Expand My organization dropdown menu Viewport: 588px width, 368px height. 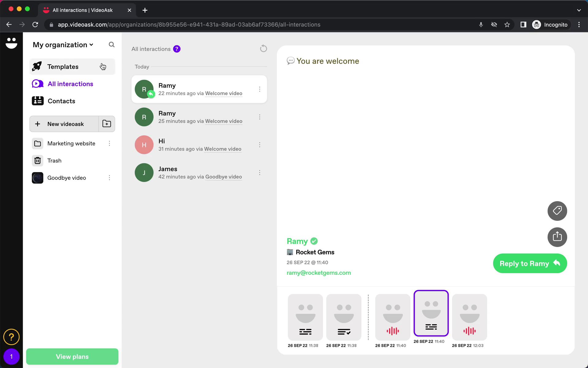point(63,44)
